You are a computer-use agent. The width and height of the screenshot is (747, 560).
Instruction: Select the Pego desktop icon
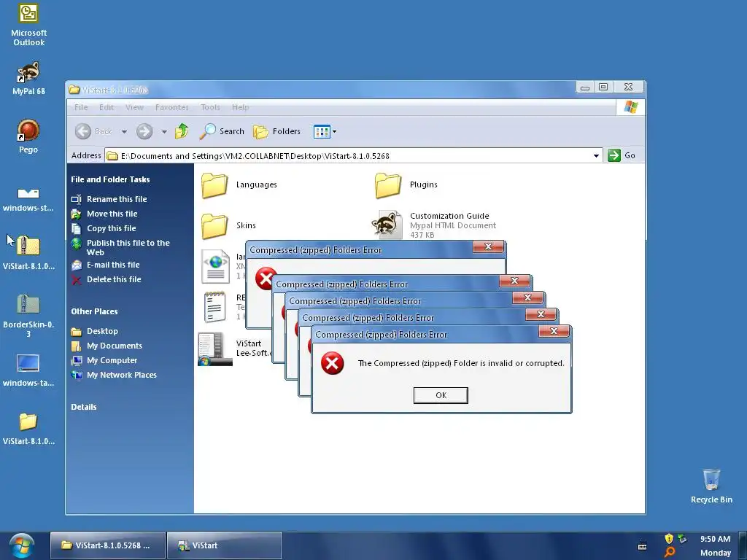[x=28, y=136]
